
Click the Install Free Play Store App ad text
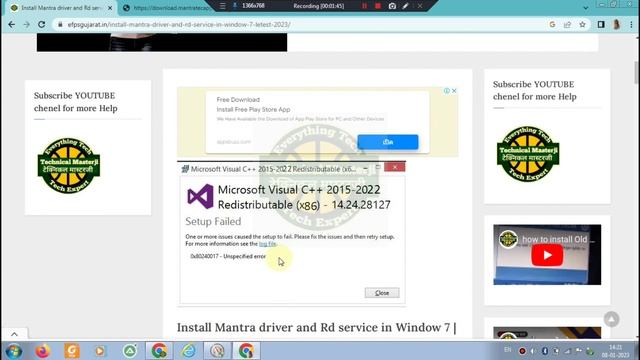253,109
